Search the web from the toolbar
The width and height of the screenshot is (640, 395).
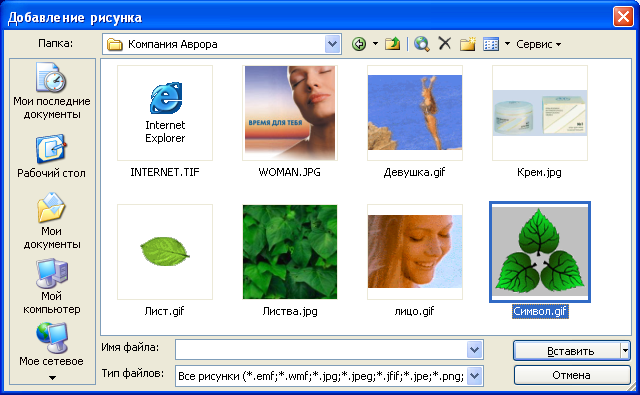point(421,44)
